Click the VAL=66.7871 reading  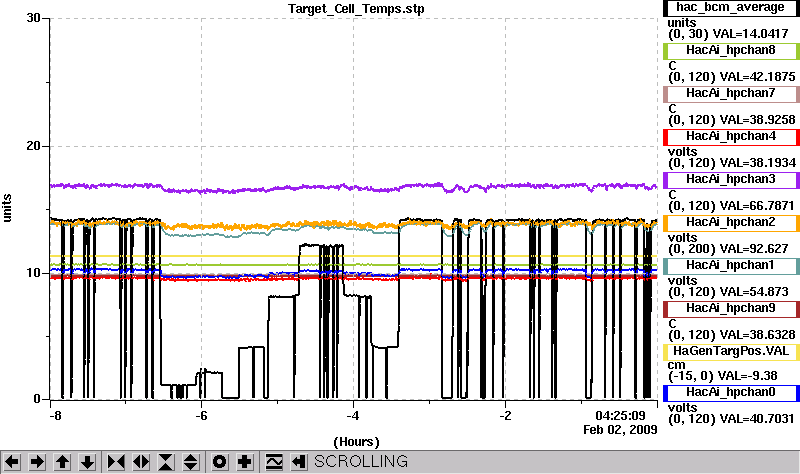[x=757, y=206]
